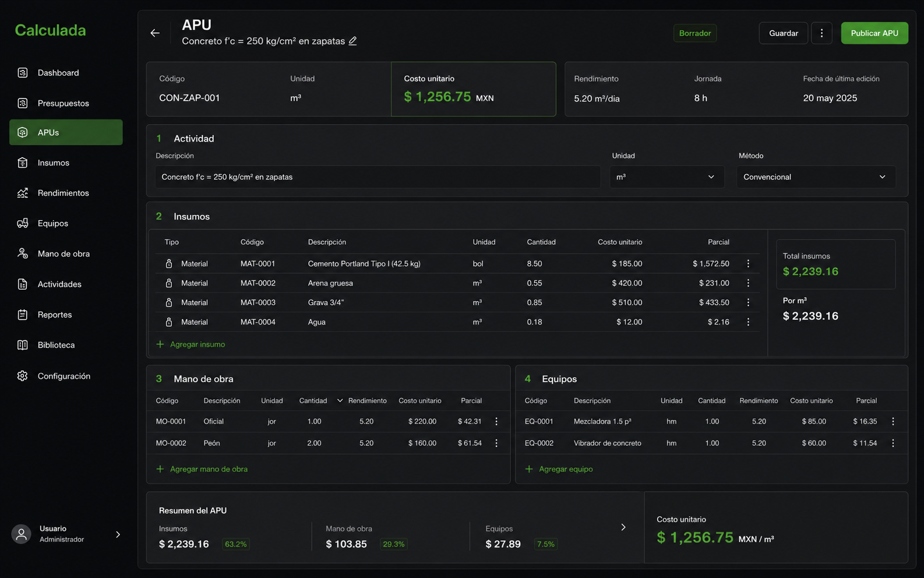Click the Rendimientos chart icon in sidebar
The width and height of the screenshot is (924, 578).
pyautogui.click(x=23, y=193)
